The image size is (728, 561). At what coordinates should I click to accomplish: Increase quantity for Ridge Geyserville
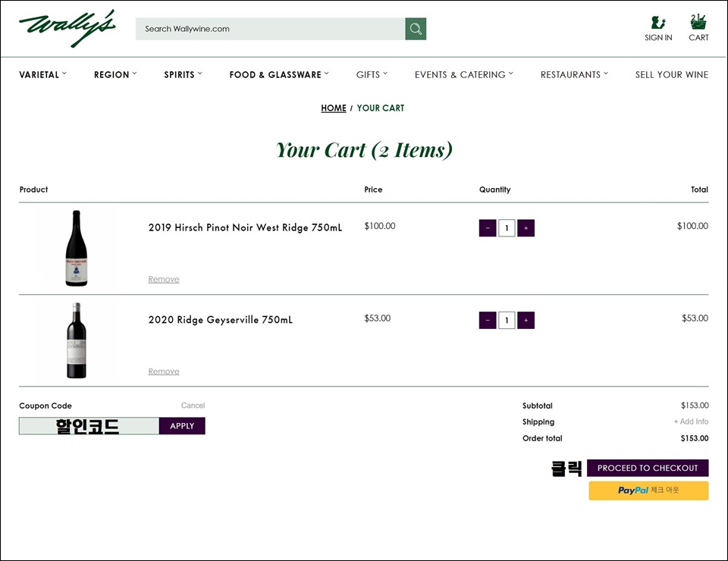click(x=526, y=320)
